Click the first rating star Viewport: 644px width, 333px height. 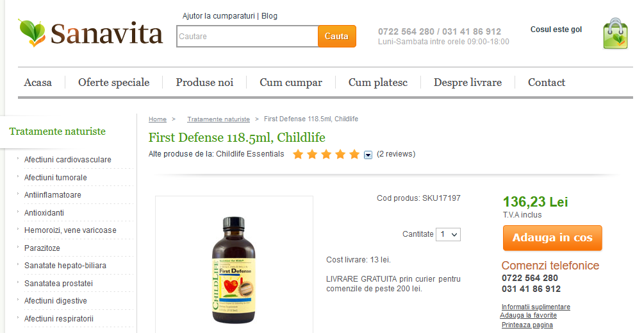tap(298, 155)
